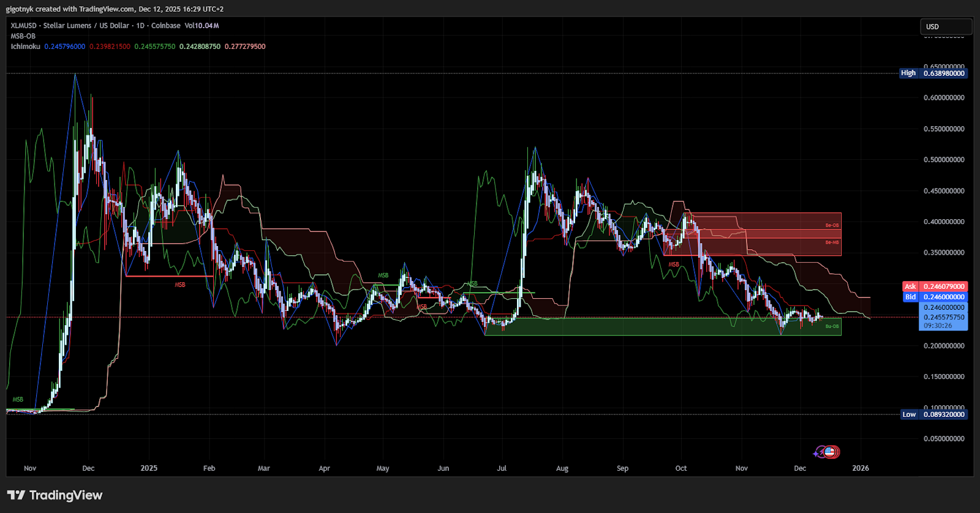Select the MSB-OB indicator legend label
The height and width of the screenshot is (513, 980).
coord(23,36)
